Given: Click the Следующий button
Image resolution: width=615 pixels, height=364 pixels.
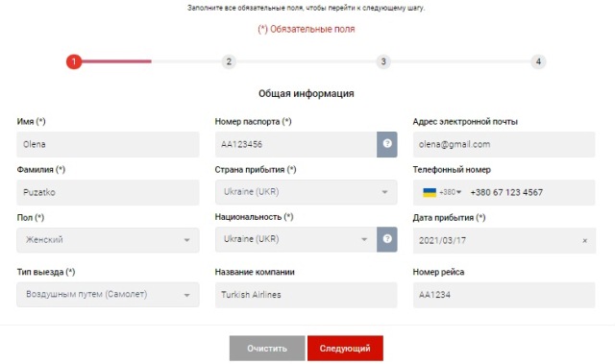Looking at the screenshot, I should (x=345, y=349).
